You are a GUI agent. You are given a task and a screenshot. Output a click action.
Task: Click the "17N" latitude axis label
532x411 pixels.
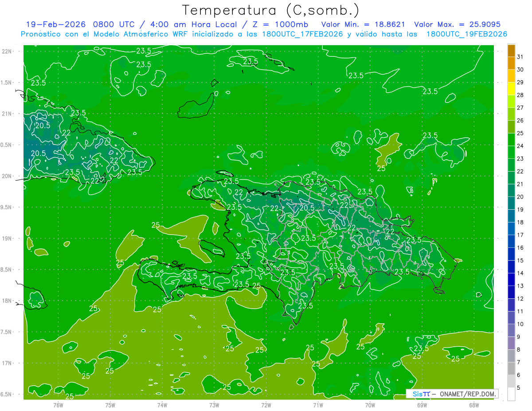click(x=7, y=363)
